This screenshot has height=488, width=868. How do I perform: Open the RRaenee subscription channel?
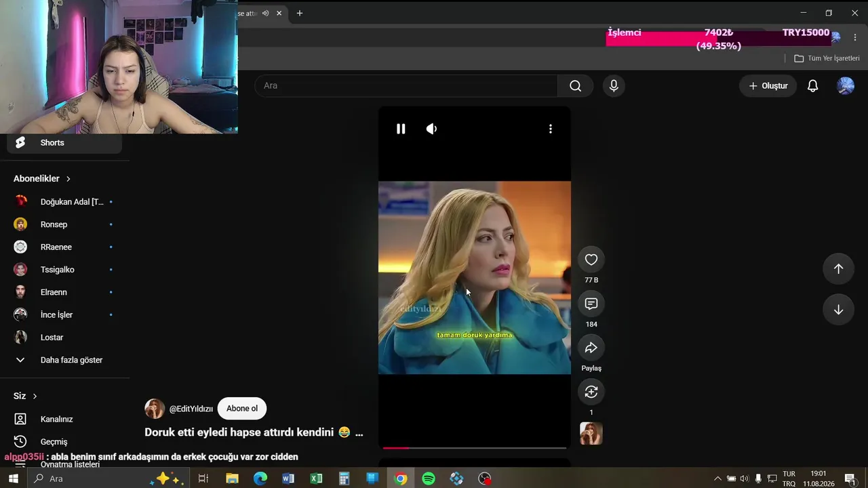click(64, 247)
